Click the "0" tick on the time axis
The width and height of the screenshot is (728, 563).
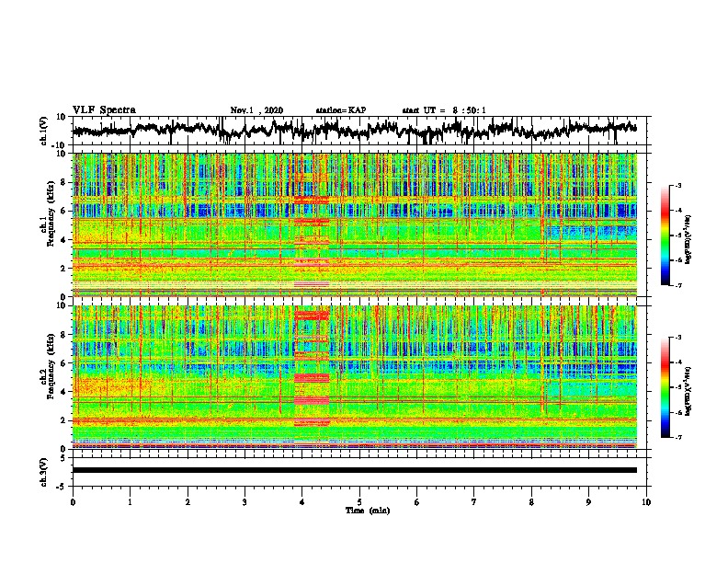73,502
